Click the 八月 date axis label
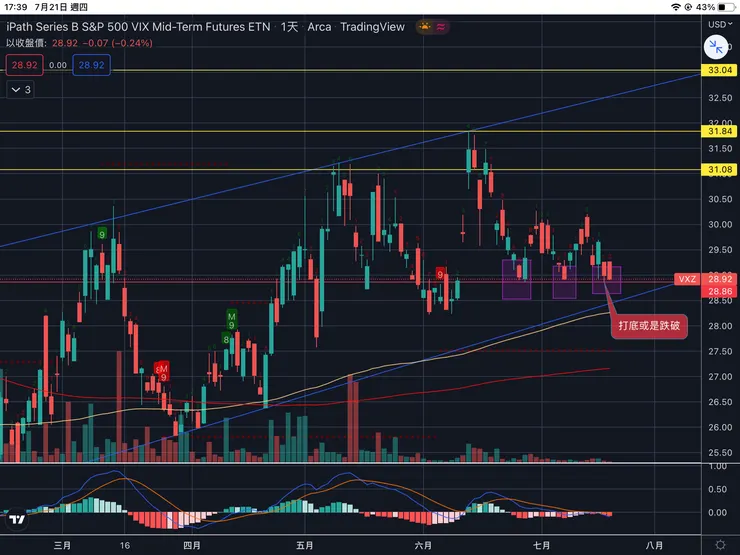The width and height of the screenshot is (740, 555). (654, 546)
